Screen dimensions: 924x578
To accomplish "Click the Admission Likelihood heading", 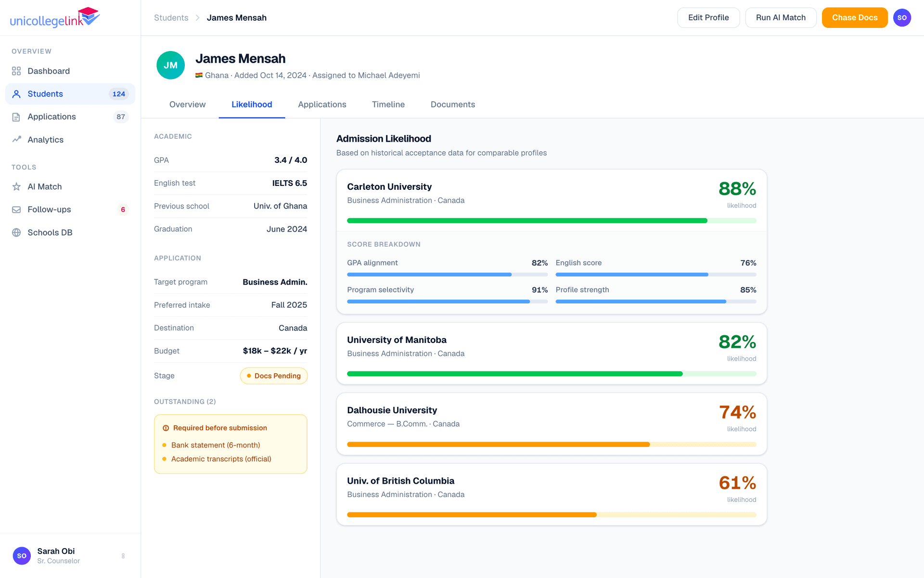I will pyautogui.click(x=384, y=139).
